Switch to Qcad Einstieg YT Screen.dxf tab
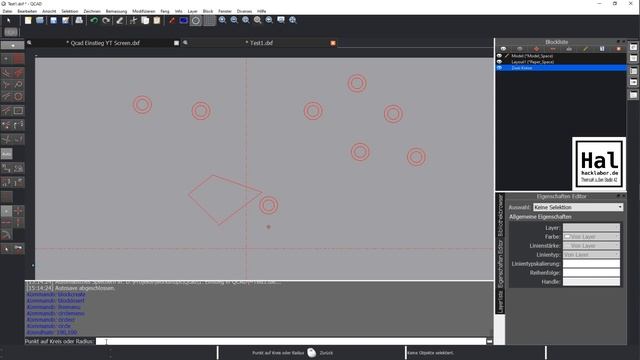This screenshot has width=640, height=360. pos(103,43)
